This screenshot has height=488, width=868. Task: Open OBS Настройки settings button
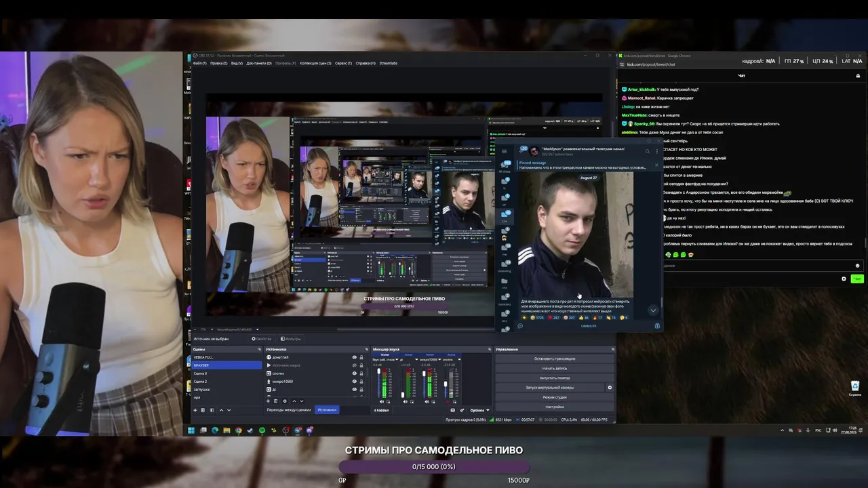(x=555, y=407)
